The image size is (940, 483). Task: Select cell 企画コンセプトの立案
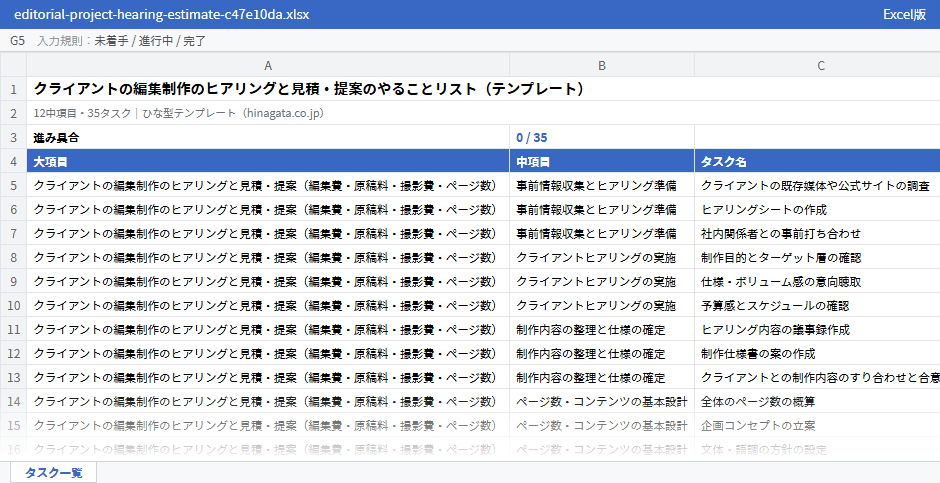coord(817,425)
